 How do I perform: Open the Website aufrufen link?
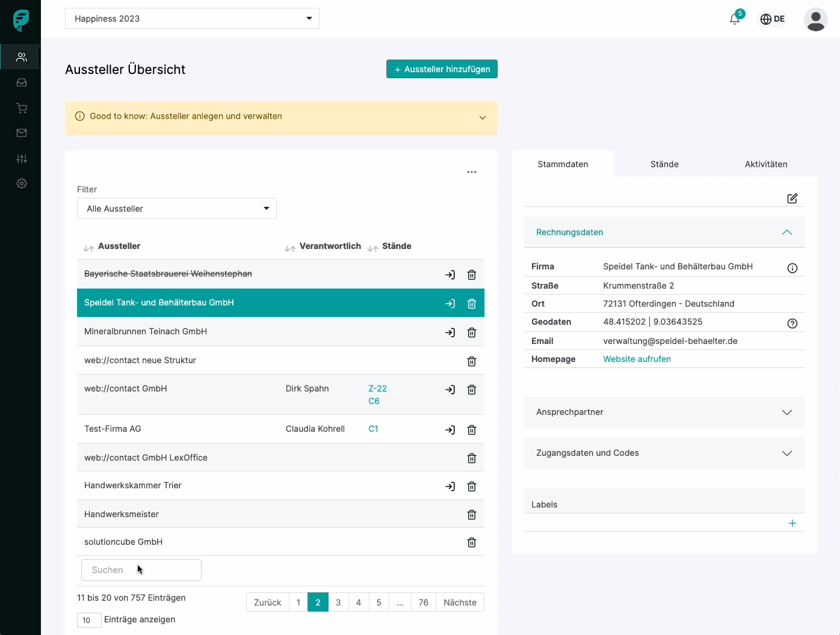click(637, 359)
